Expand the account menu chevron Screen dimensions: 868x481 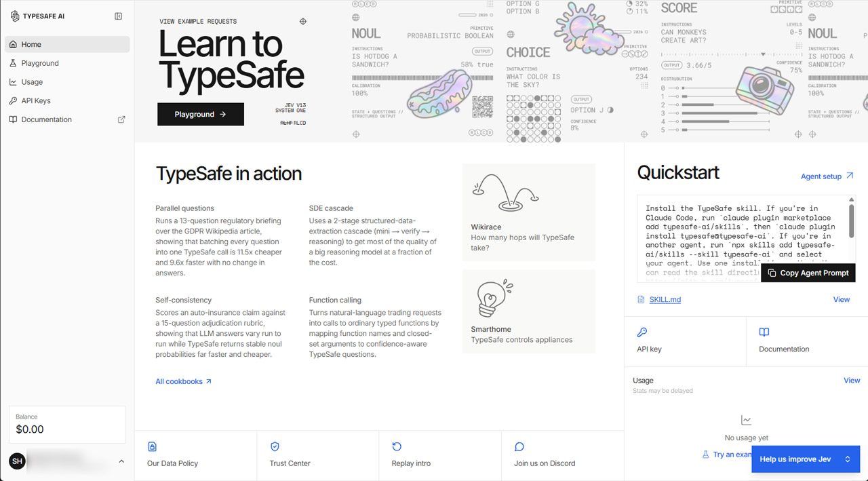pyautogui.click(x=121, y=461)
